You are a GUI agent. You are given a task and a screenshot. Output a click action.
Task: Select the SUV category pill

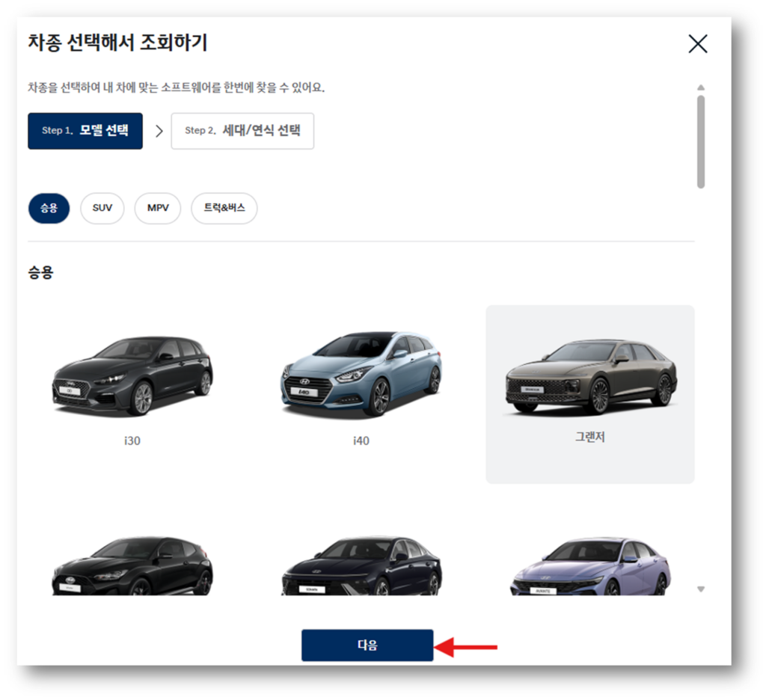[x=102, y=208]
